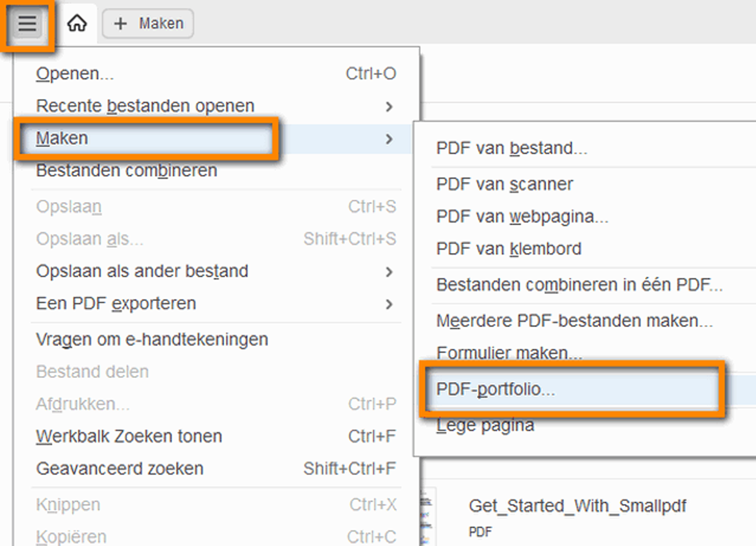Expand Opslaan als ander bestand arrow
756x546 pixels.
389,272
